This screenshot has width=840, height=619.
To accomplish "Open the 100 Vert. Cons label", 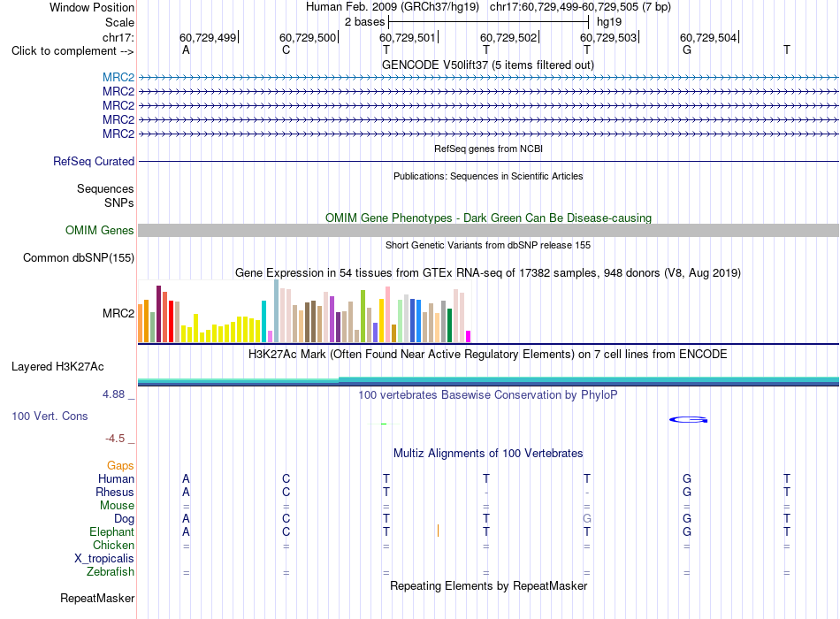I will [50, 416].
